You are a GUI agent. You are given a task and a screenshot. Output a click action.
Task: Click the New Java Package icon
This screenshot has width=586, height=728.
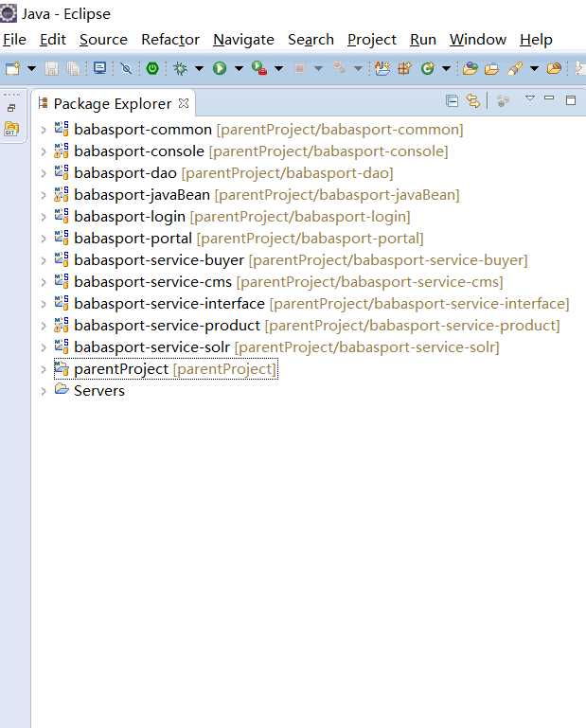[x=404, y=69]
